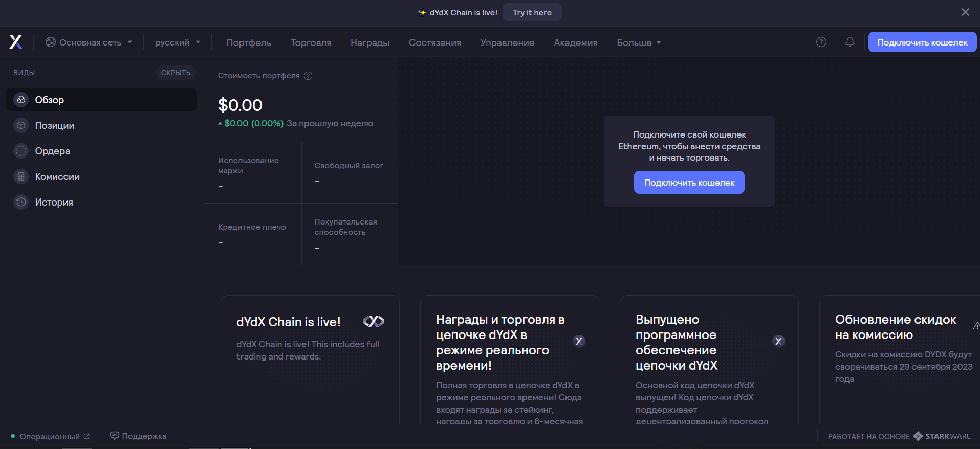
Task: Expand Основная сеть network dropdown
Action: coord(89,42)
